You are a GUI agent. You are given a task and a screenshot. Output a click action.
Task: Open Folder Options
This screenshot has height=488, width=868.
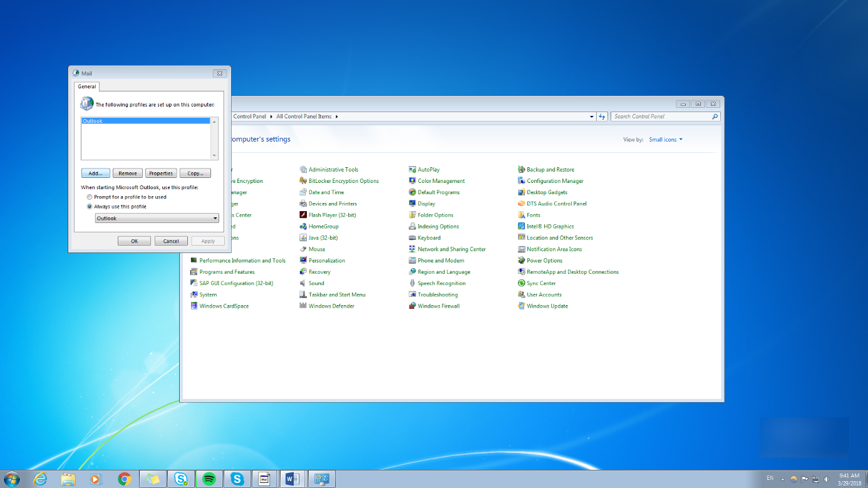(x=431, y=215)
